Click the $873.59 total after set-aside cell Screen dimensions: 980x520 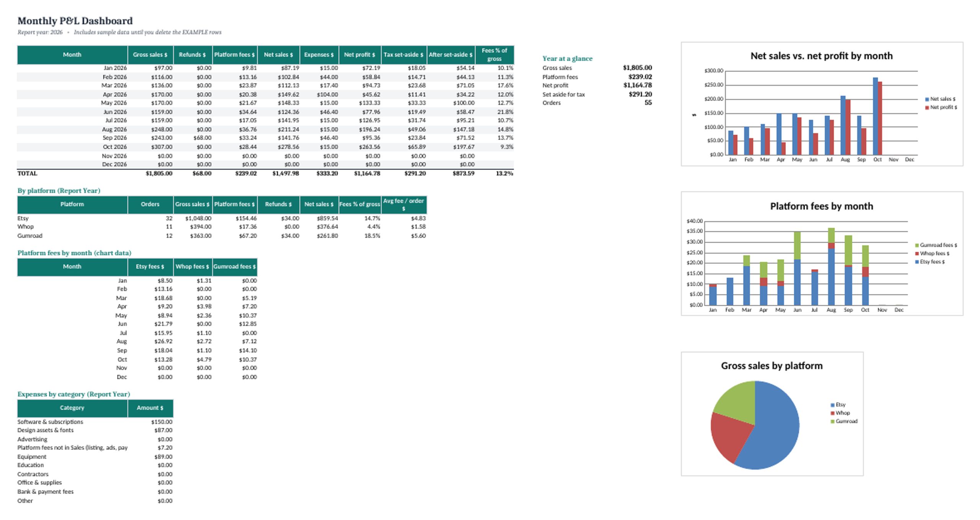click(463, 173)
